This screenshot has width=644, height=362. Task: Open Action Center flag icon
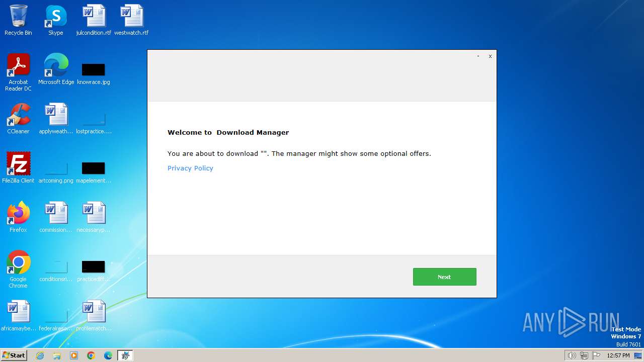596,355
